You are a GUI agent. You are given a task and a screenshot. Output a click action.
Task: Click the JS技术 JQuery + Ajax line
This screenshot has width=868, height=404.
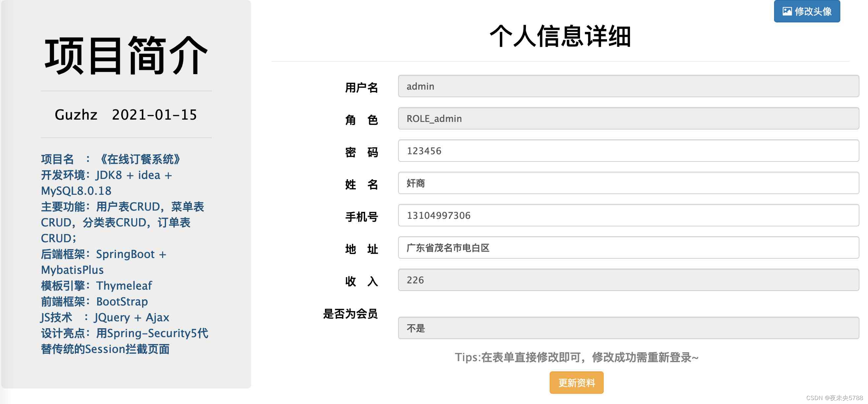point(105,317)
